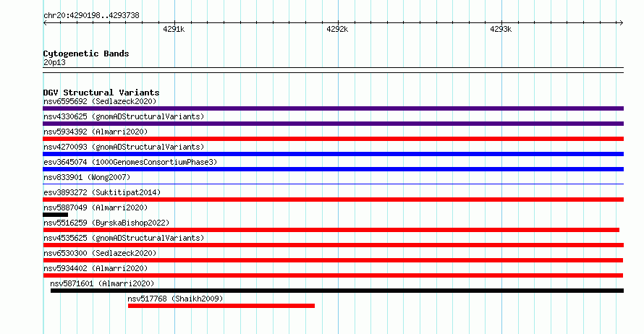Click nsv5871601 (Almarri2020) label

point(102,283)
